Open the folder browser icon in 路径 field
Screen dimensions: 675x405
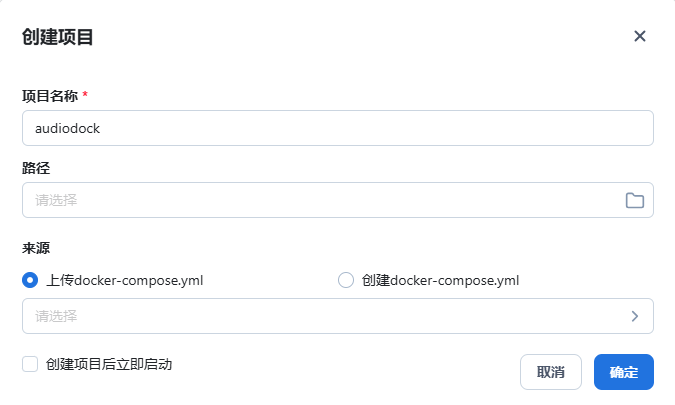[x=634, y=200]
